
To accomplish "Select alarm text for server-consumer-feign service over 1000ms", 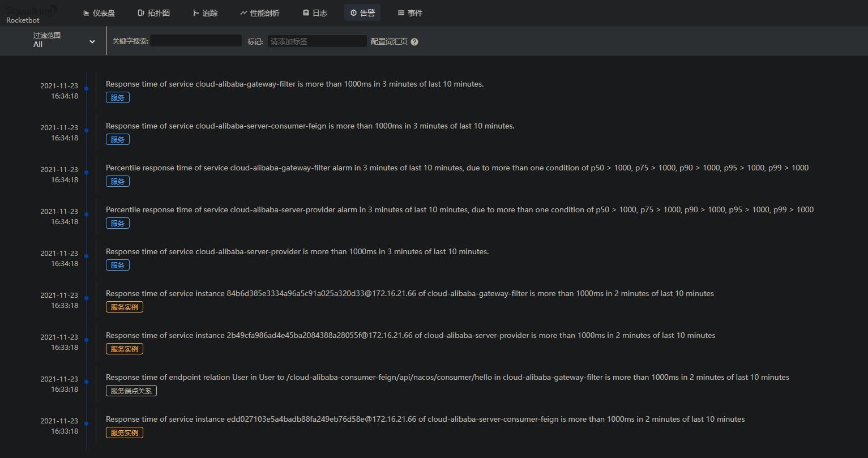I will click(x=310, y=126).
